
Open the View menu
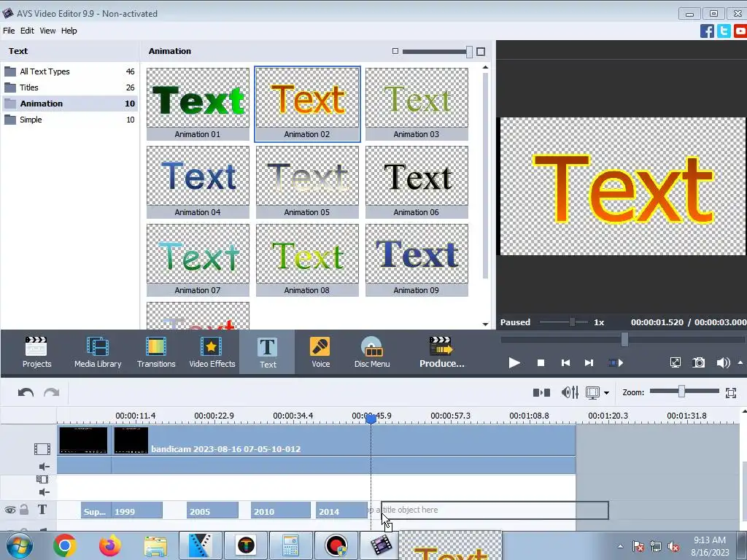pos(47,31)
